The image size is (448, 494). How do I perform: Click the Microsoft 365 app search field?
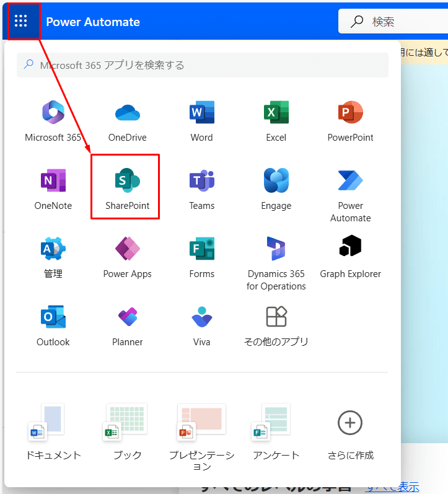click(203, 65)
